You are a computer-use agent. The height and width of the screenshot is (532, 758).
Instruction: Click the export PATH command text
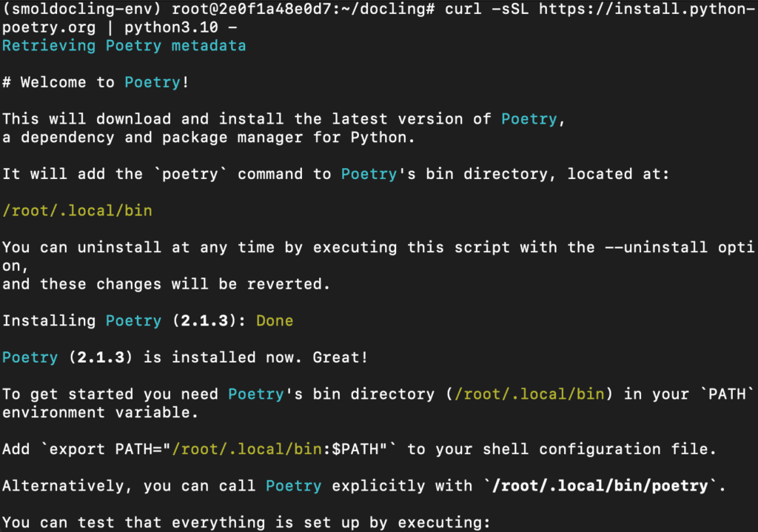tap(218, 449)
